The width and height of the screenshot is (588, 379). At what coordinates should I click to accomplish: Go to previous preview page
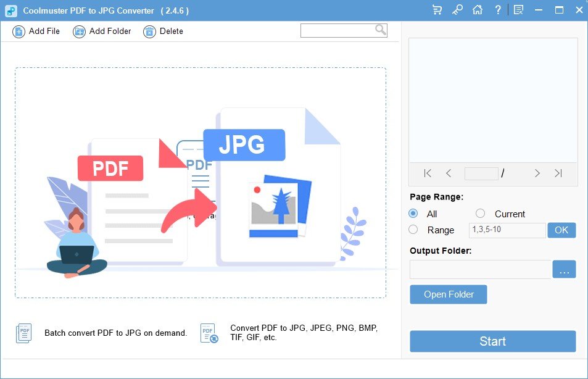(449, 173)
